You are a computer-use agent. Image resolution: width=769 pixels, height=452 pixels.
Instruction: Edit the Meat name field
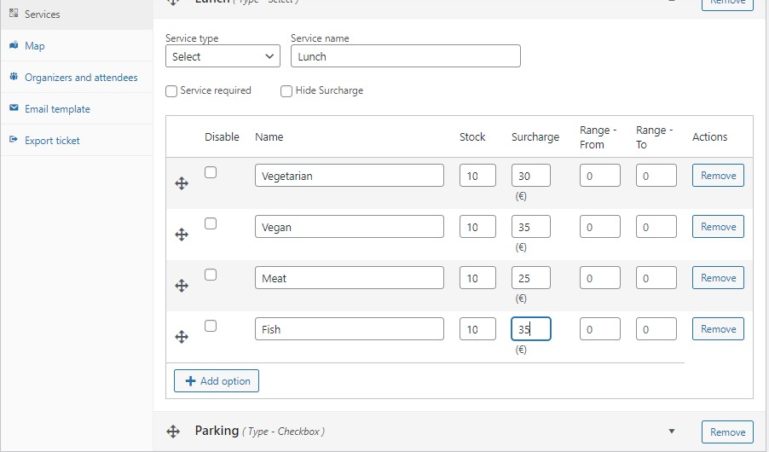tap(349, 278)
